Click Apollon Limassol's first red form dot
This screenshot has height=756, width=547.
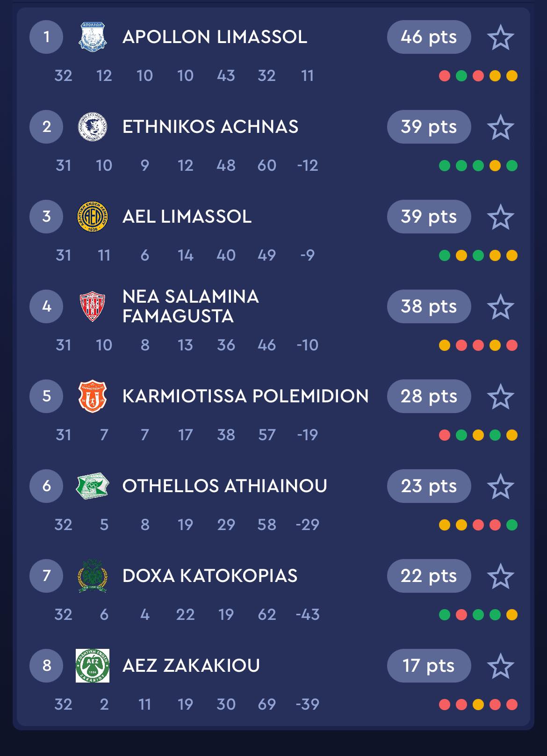(x=445, y=76)
